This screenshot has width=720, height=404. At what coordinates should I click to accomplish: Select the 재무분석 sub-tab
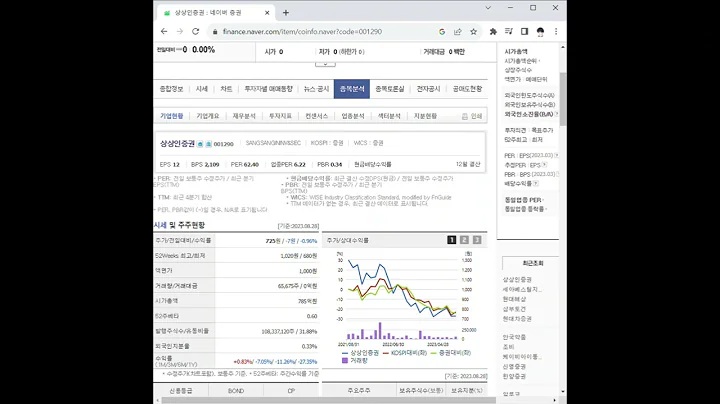click(x=244, y=116)
